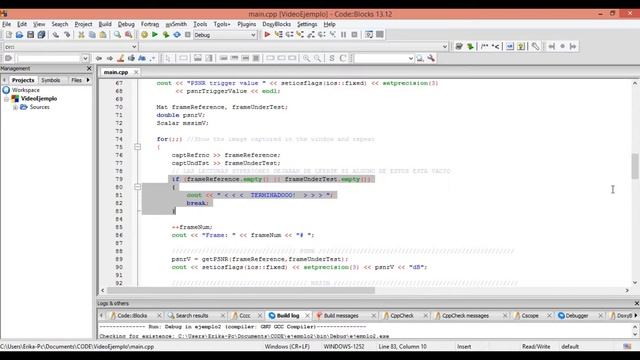The width and height of the screenshot is (640, 360).
Task: Open the File menu
Action: coord(7,24)
